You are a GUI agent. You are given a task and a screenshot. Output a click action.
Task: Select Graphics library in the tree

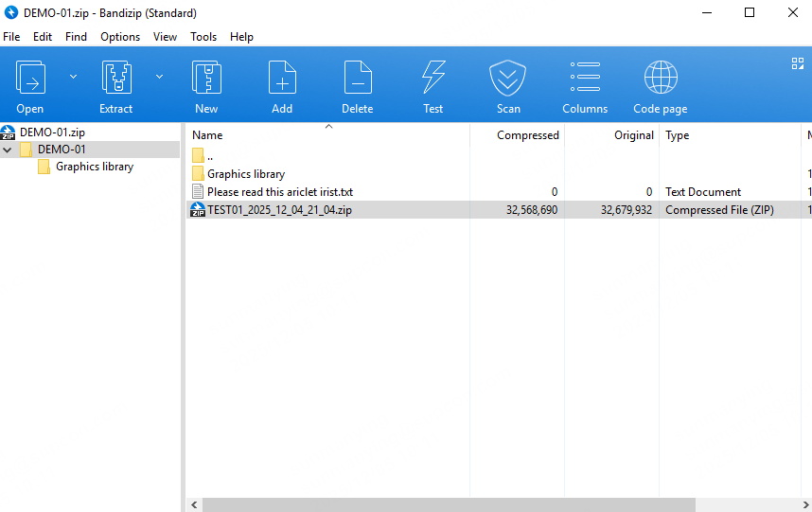(x=94, y=167)
